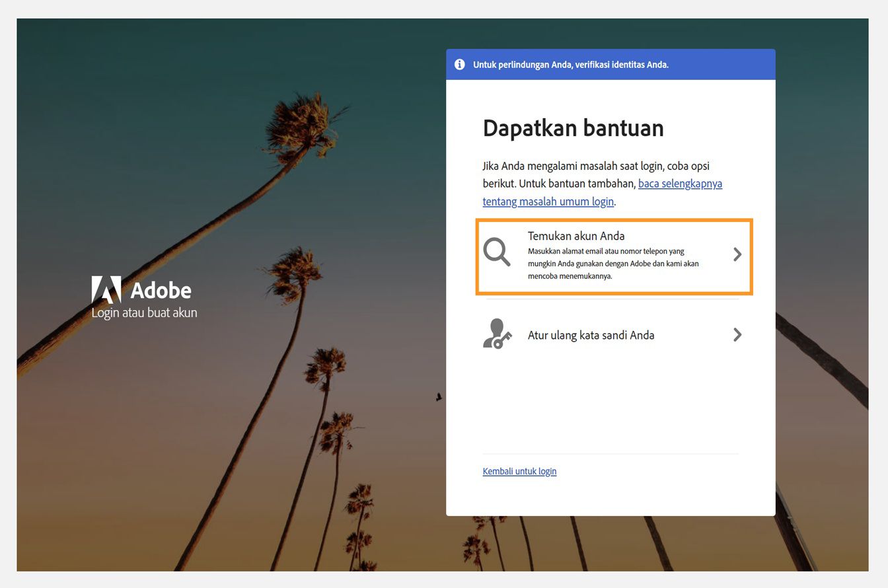
Task: Click the key and person icon
Action: click(x=497, y=334)
